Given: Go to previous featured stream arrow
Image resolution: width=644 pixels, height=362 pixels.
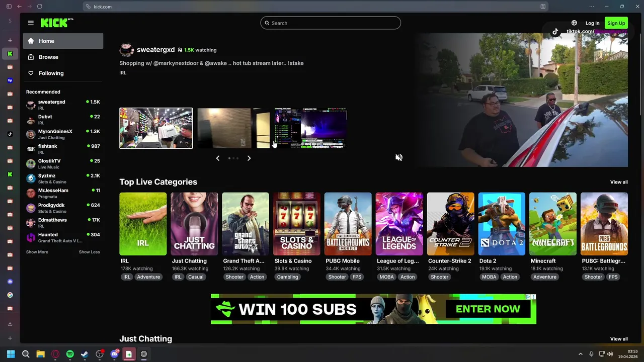Looking at the screenshot, I should 217,158.
